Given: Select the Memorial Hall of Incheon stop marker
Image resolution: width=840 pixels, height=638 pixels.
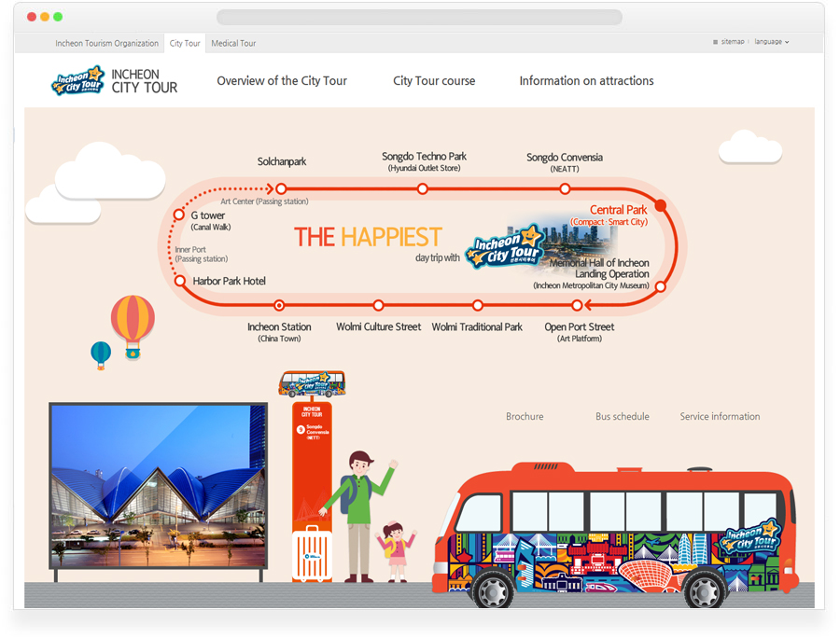Looking at the screenshot, I should (x=661, y=286).
